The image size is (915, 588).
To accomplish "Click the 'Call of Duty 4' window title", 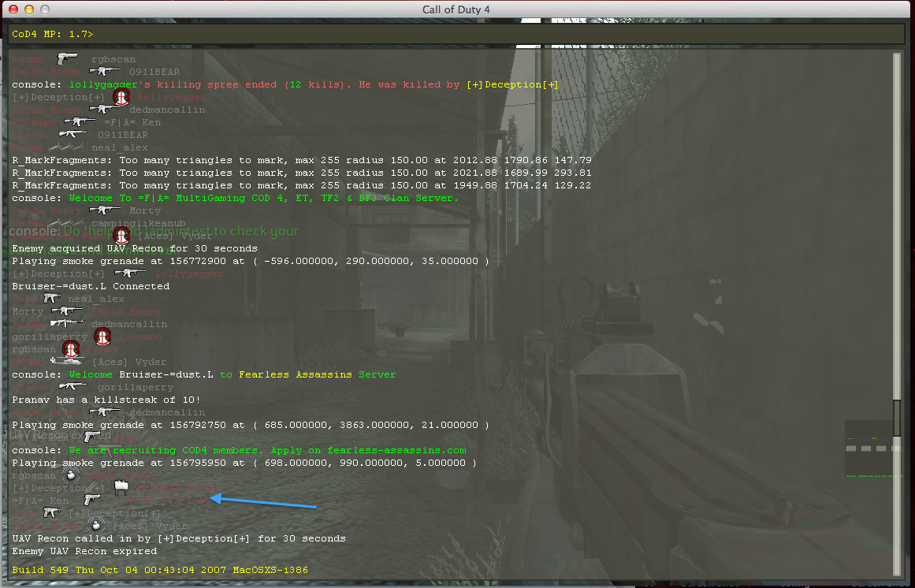I will click(x=456, y=9).
